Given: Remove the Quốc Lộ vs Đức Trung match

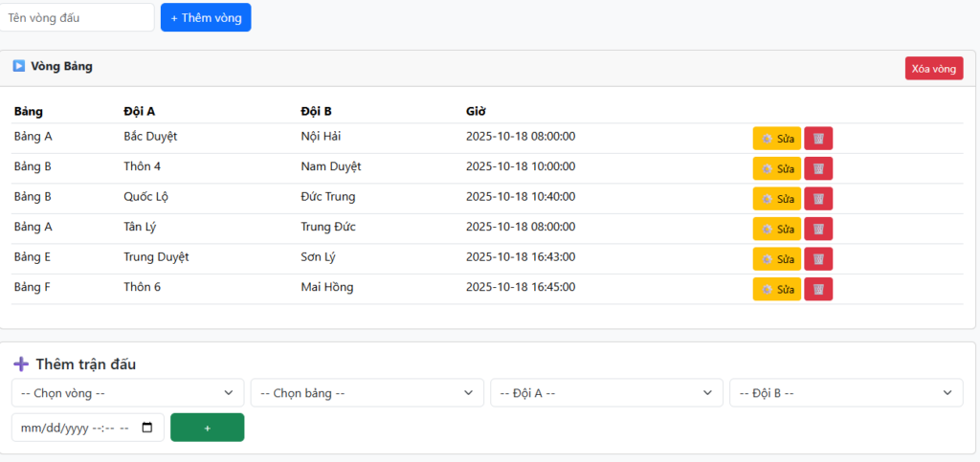Looking at the screenshot, I should point(818,199).
